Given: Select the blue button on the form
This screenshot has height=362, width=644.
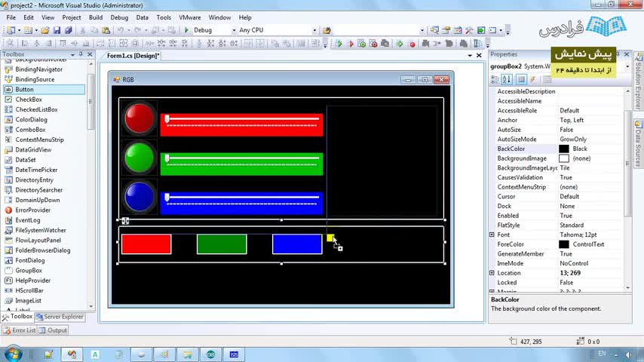Looking at the screenshot, I should tap(297, 244).
